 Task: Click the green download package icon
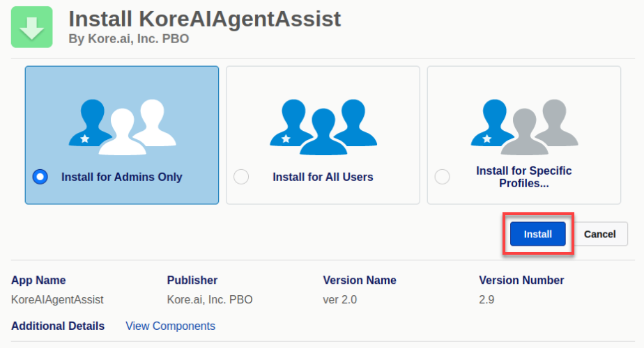coord(31,27)
